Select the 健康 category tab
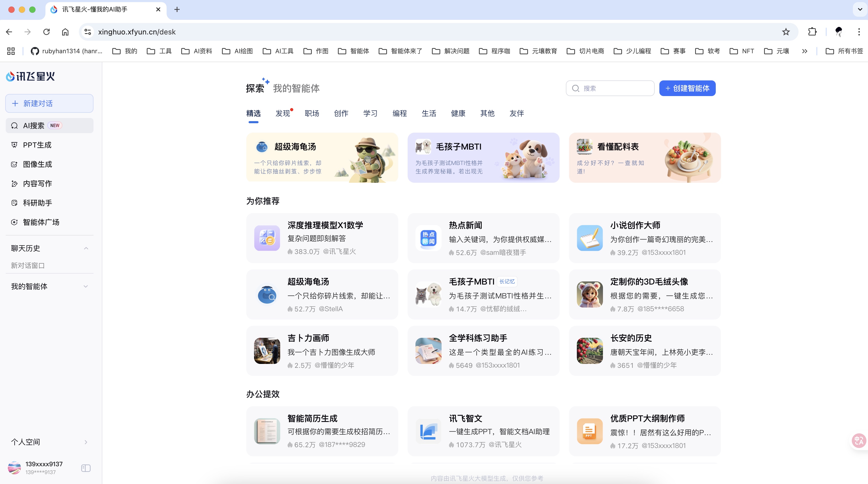This screenshot has width=868, height=484. pos(458,114)
